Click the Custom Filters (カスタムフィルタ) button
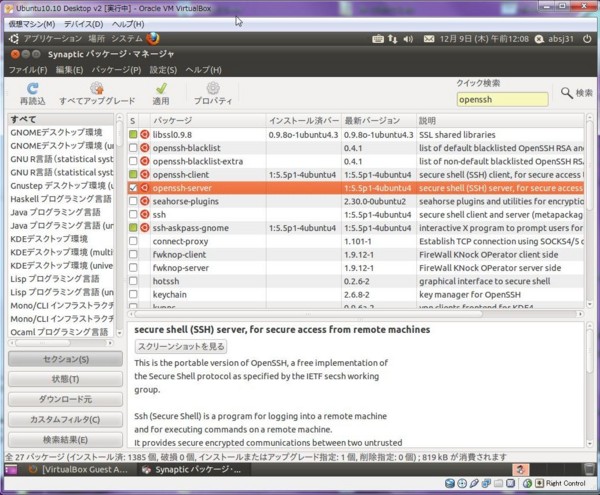Image resolution: width=600 pixels, height=495 pixels. click(x=65, y=419)
